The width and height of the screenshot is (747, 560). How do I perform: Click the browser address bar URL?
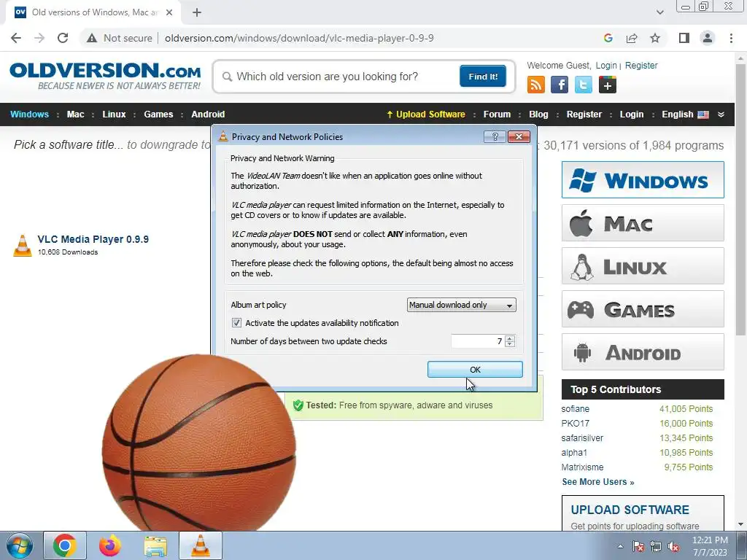299,38
